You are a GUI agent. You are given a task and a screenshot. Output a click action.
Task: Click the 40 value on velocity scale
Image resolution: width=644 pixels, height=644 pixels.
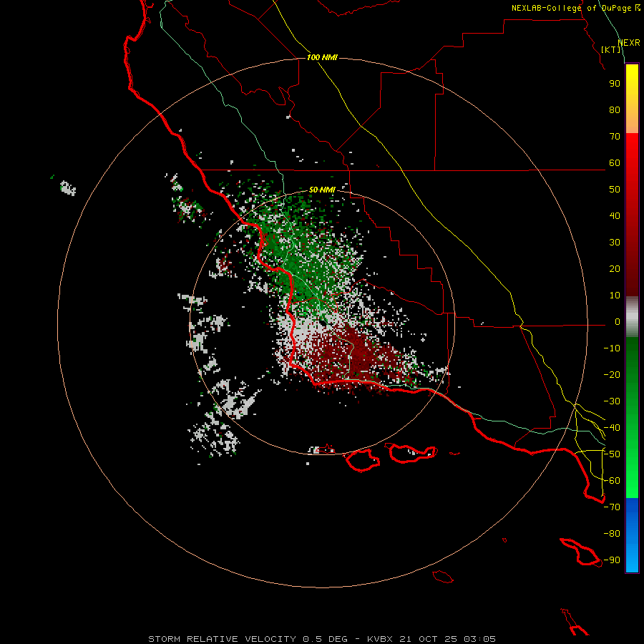[x=615, y=216]
